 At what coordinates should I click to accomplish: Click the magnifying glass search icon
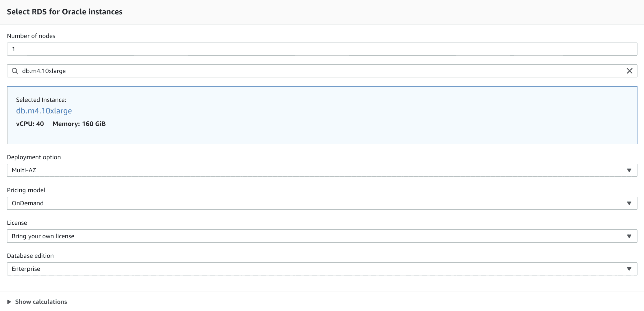point(15,71)
